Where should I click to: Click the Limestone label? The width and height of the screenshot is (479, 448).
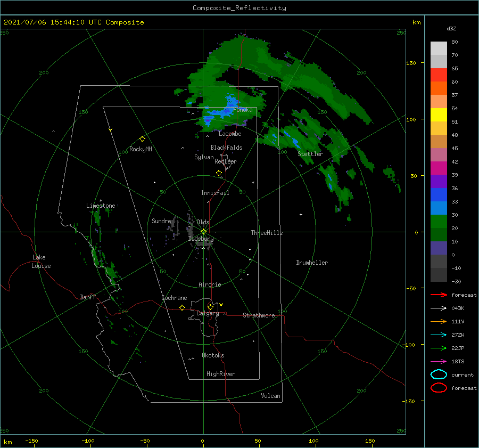click(101, 206)
